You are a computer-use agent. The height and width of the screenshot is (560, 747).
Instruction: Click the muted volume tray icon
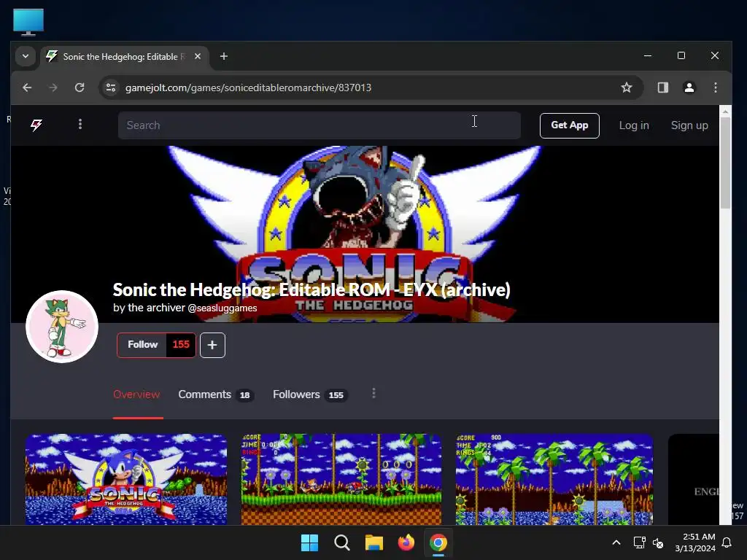coord(658,542)
